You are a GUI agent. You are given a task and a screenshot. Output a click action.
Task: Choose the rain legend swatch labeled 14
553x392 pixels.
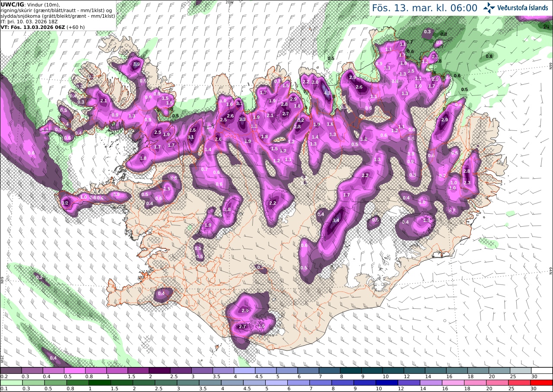431,383
